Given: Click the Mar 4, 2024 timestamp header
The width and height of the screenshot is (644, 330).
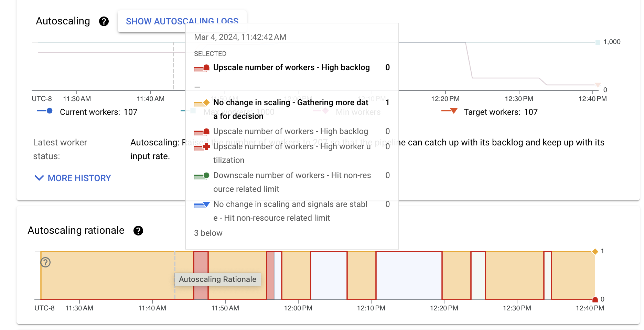Looking at the screenshot, I should tap(240, 37).
